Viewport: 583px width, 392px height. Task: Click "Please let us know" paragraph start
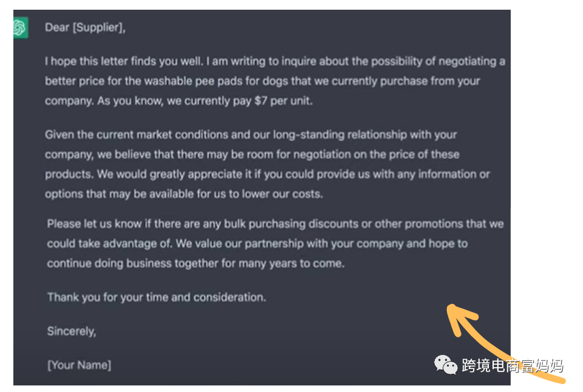(x=91, y=223)
